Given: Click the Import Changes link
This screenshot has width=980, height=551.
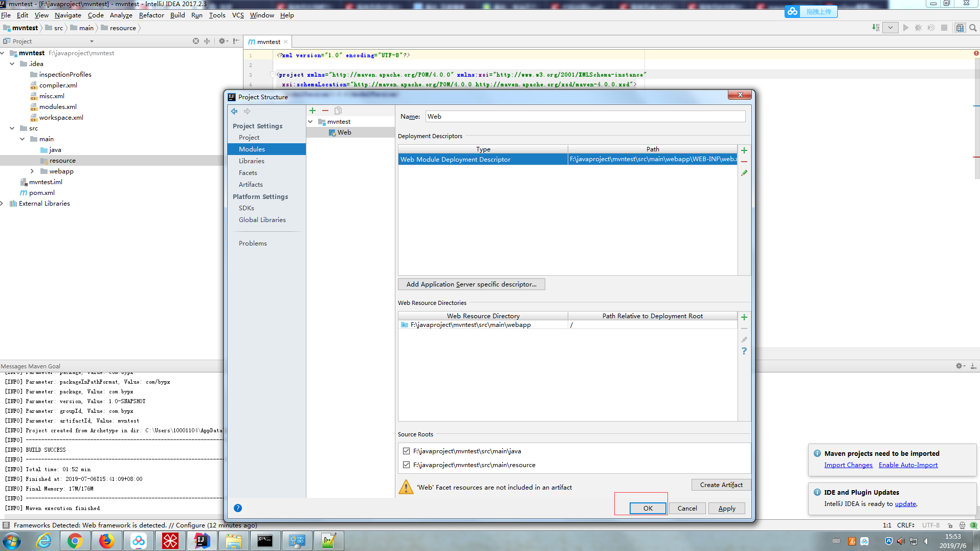Looking at the screenshot, I should coord(848,465).
